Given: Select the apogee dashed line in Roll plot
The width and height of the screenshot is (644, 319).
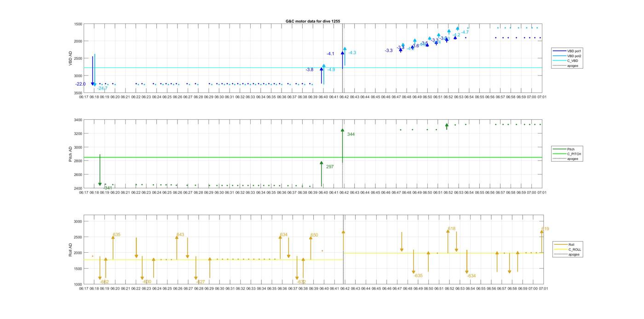Looking at the screenshot, I should (343, 249).
